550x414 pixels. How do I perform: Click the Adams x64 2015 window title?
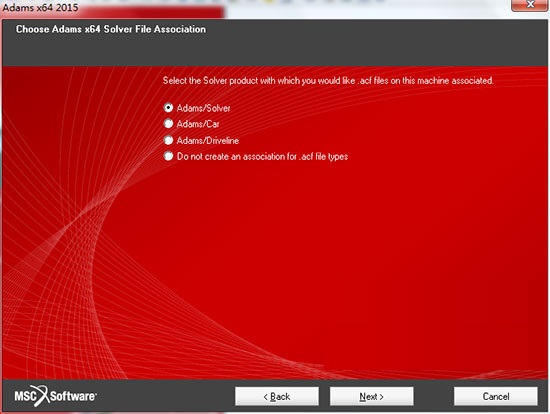pos(40,7)
